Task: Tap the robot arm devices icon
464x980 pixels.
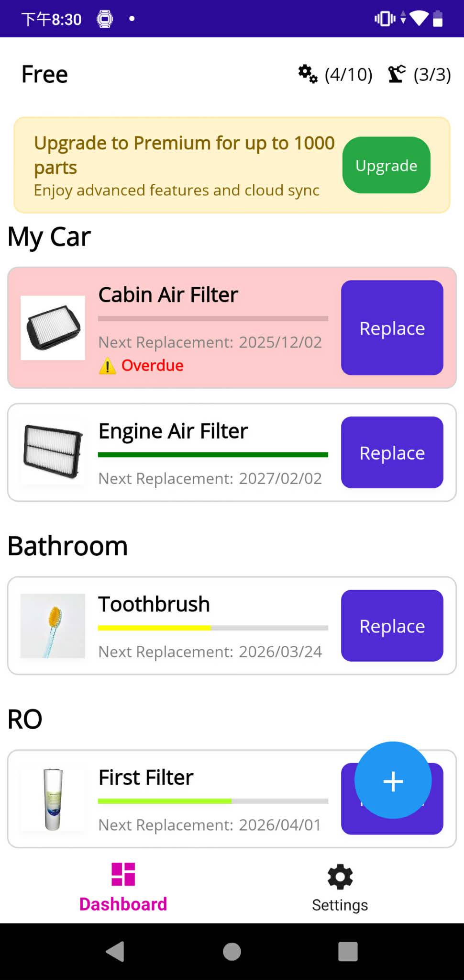Action: coord(397,74)
